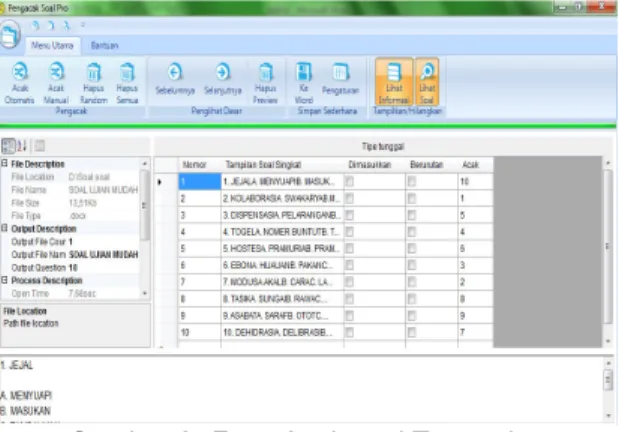
Task: Open the Bantuan ribbon tab
Action: 105,46
